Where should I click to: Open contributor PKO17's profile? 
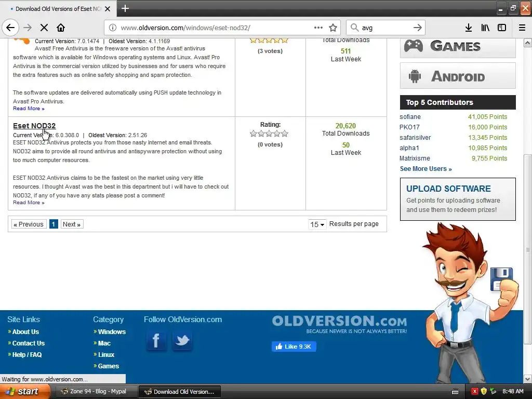[x=409, y=127]
